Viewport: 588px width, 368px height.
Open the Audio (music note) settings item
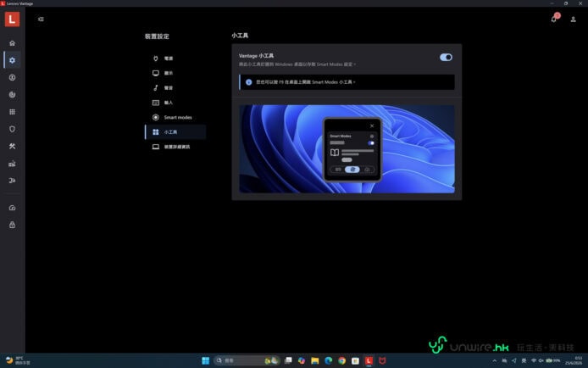pyautogui.click(x=175, y=88)
